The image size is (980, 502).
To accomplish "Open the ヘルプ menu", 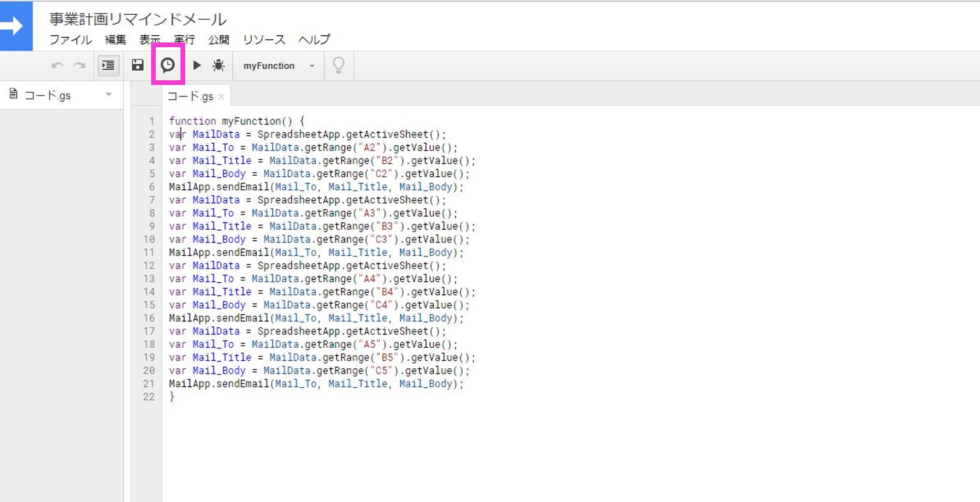I will (x=314, y=39).
